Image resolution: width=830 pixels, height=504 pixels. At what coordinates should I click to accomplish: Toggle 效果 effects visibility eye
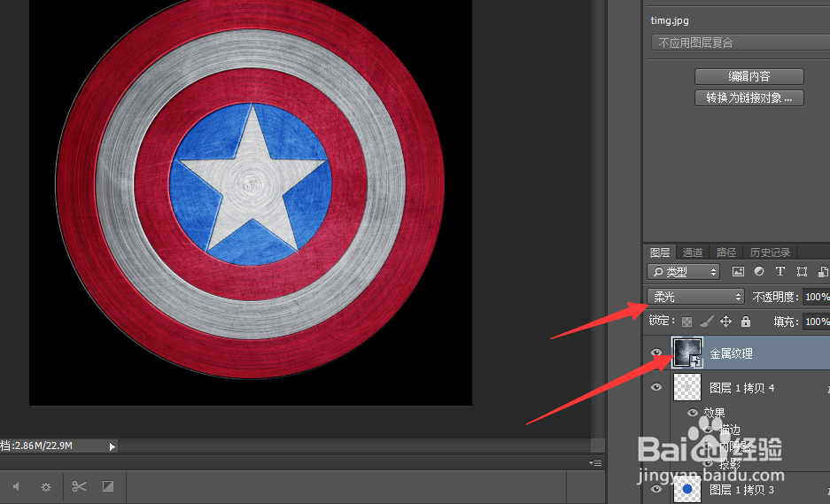coord(693,413)
